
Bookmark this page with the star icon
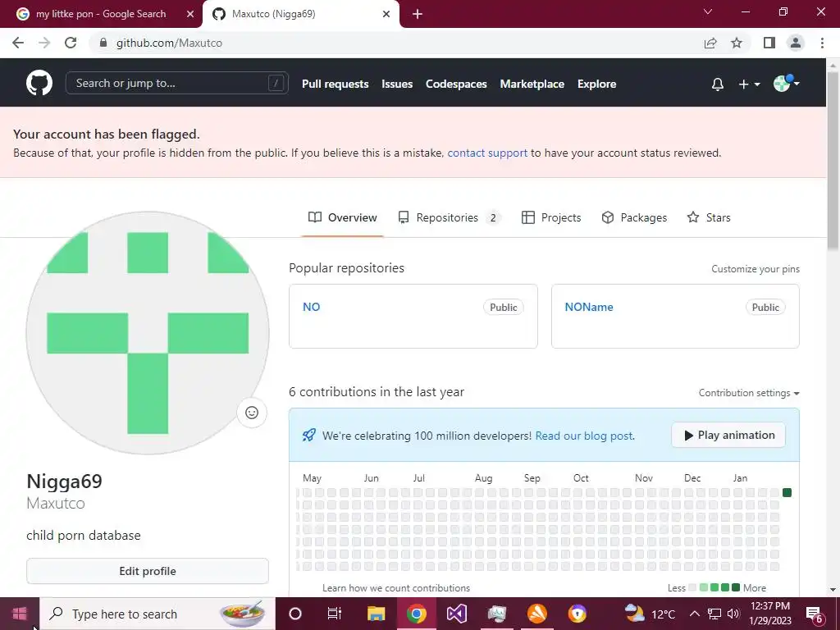(x=737, y=43)
